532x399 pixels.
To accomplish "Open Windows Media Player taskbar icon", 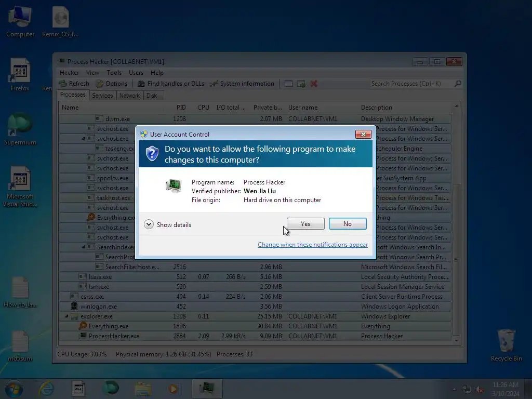I will pos(174,389).
